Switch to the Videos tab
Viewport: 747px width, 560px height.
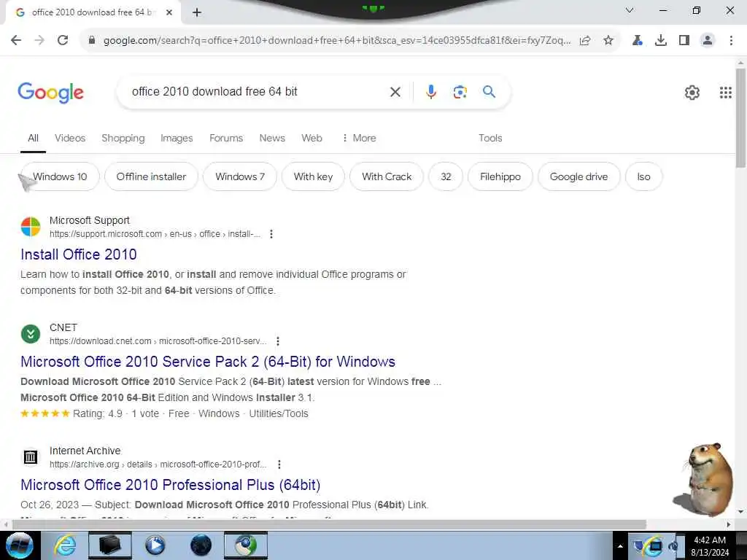[70, 138]
